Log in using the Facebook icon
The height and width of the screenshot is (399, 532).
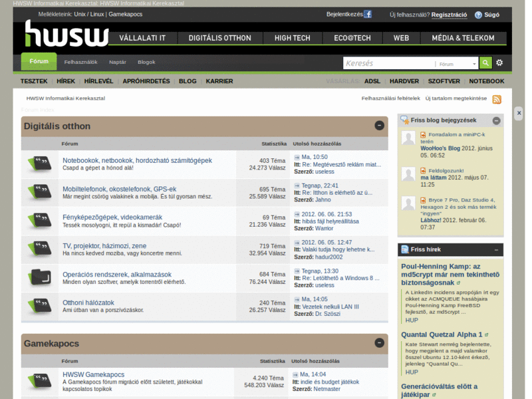tap(369, 14)
